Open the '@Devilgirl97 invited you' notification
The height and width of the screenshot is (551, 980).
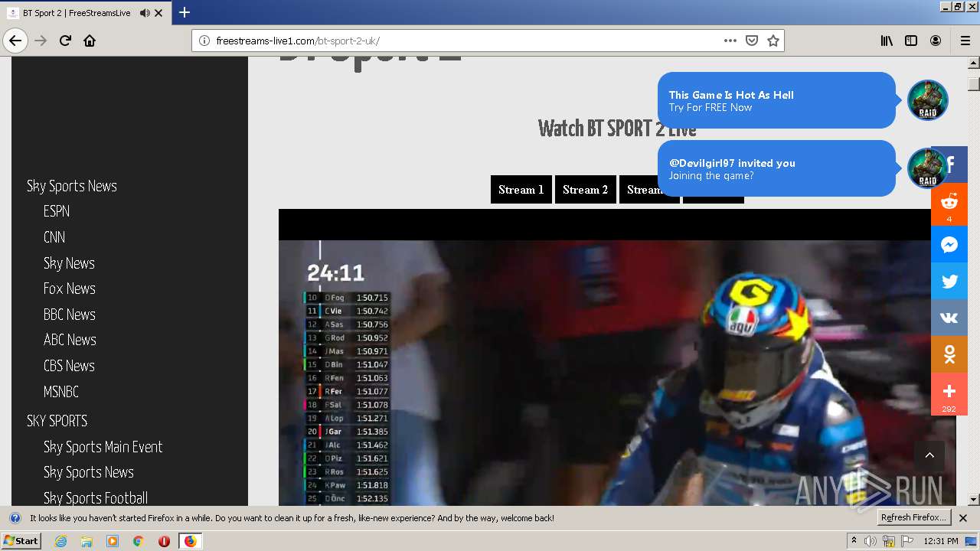point(776,168)
